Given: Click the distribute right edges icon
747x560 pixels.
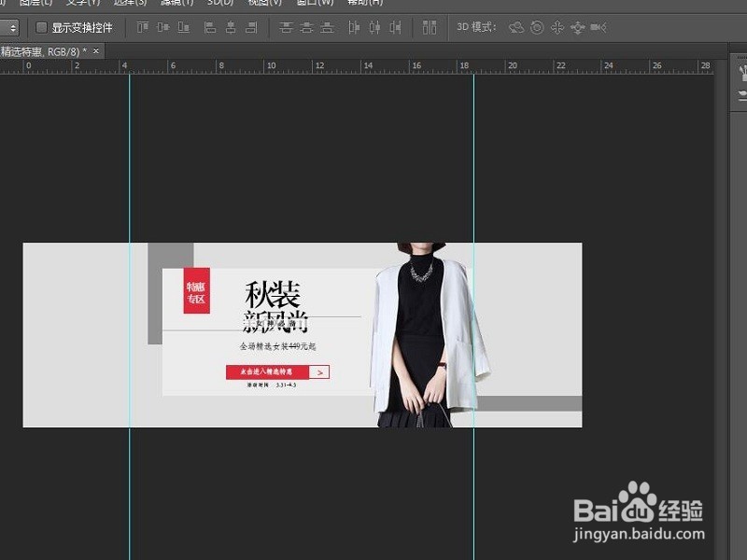Looking at the screenshot, I should coord(395,27).
